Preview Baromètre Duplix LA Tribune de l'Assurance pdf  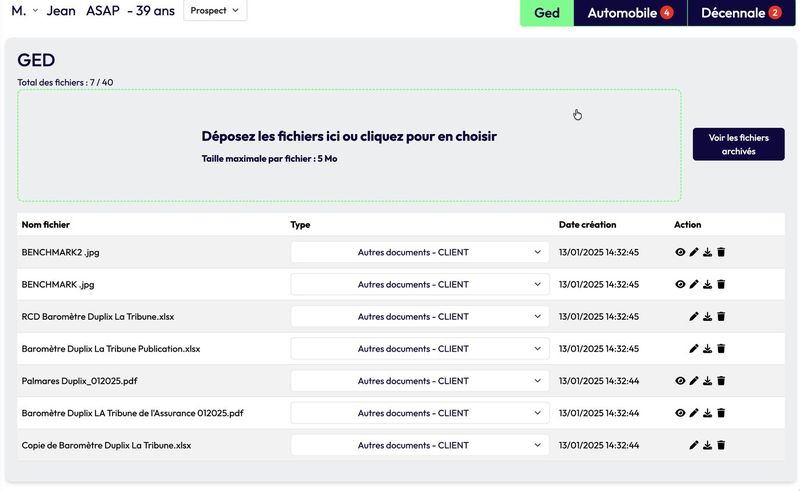(680, 413)
